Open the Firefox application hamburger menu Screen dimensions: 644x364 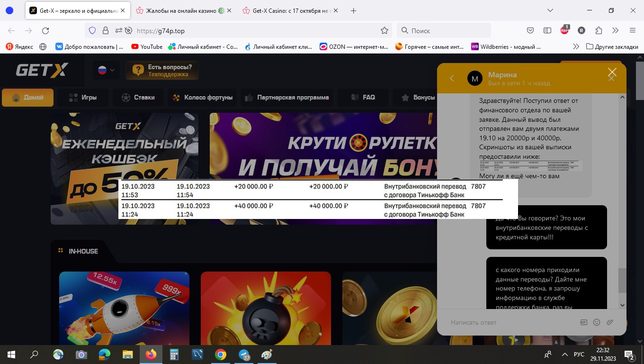click(x=633, y=30)
